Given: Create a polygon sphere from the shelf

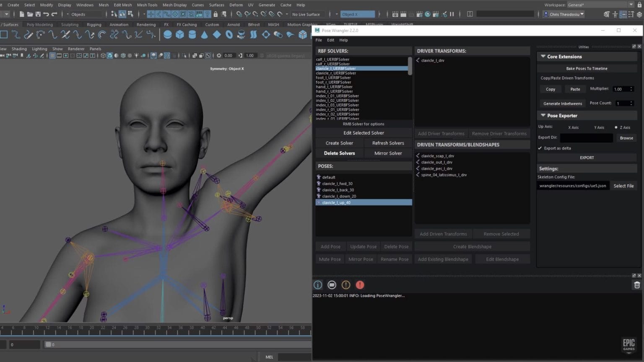Looking at the screenshot, I should click(x=167, y=35).
